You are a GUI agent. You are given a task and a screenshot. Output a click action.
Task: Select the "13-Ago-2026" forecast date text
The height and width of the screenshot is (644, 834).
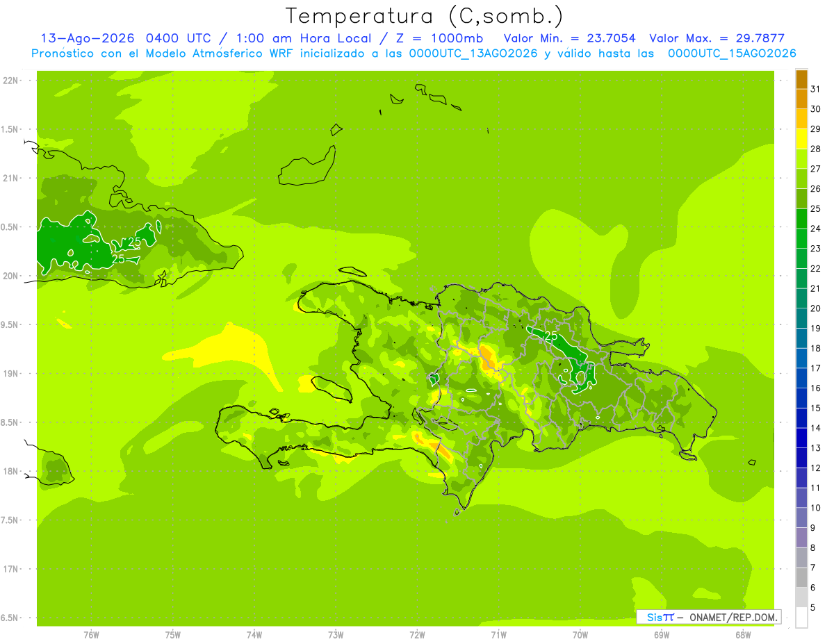88,38
